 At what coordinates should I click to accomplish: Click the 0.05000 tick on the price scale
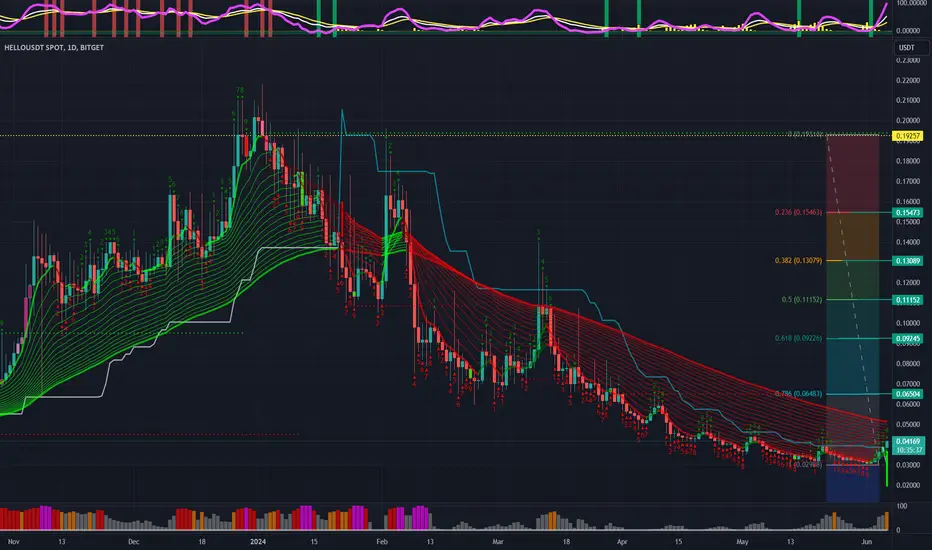[x=908, y=425]
